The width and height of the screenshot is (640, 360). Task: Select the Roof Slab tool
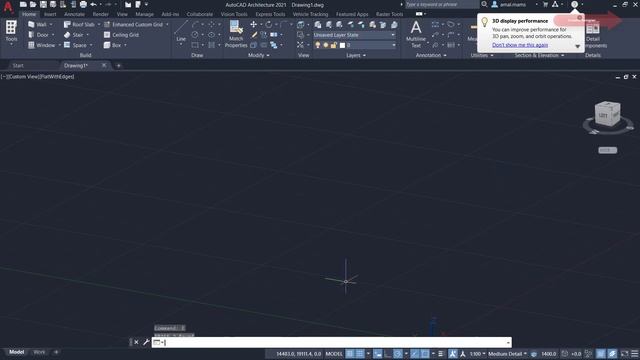79,24
